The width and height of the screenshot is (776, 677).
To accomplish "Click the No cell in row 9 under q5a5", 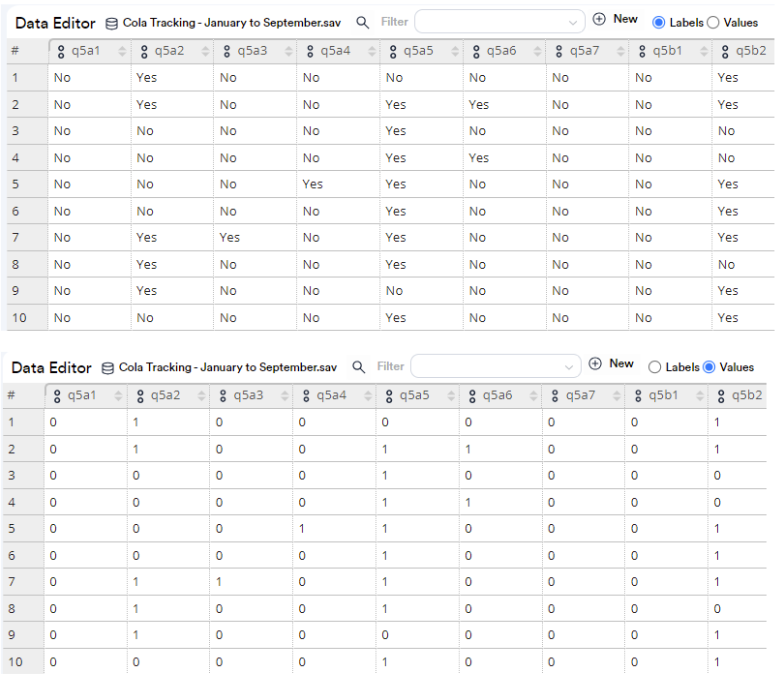I will coord(394,290).
